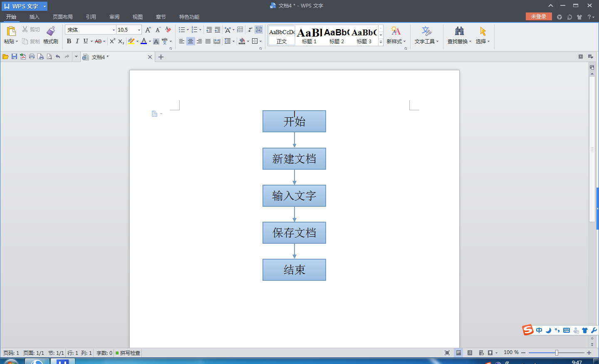Image resolution: width=599 pixels, height=364 pixels.
Task: Toggle center text alignment
Action: point(191,41)
